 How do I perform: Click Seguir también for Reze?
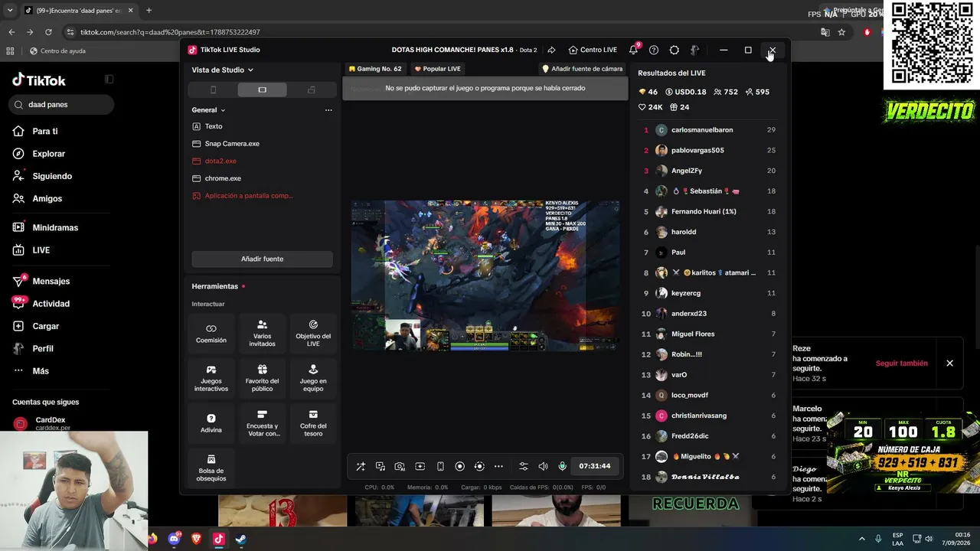tap(901, 364)
